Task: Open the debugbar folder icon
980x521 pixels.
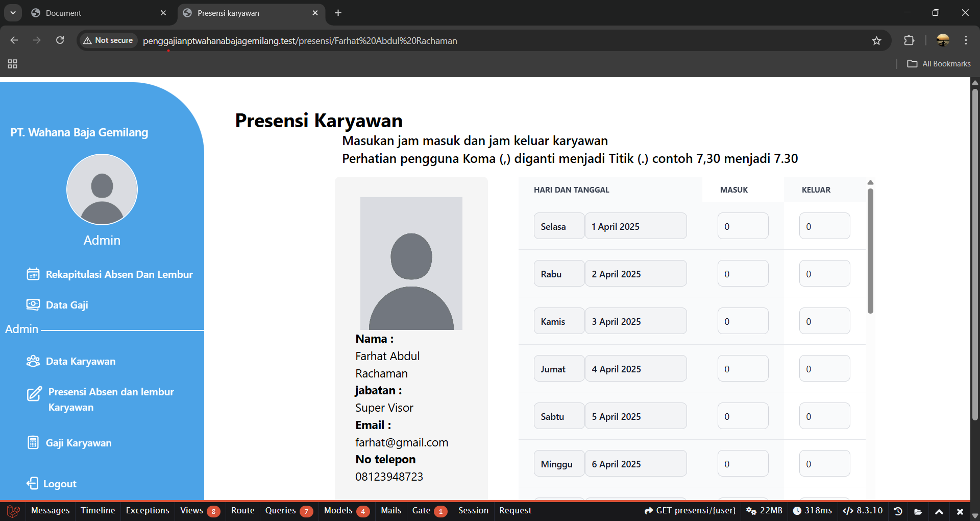Action: click(x=918, y=511)
